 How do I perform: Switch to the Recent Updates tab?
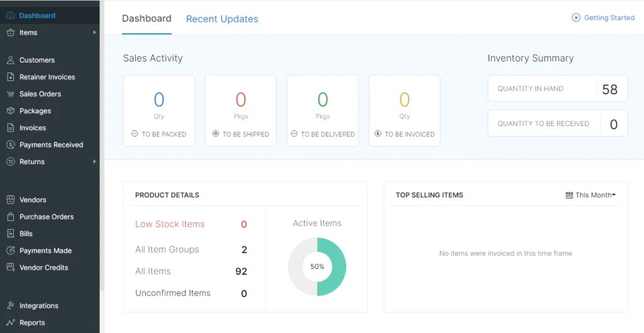tap(222, 19)
